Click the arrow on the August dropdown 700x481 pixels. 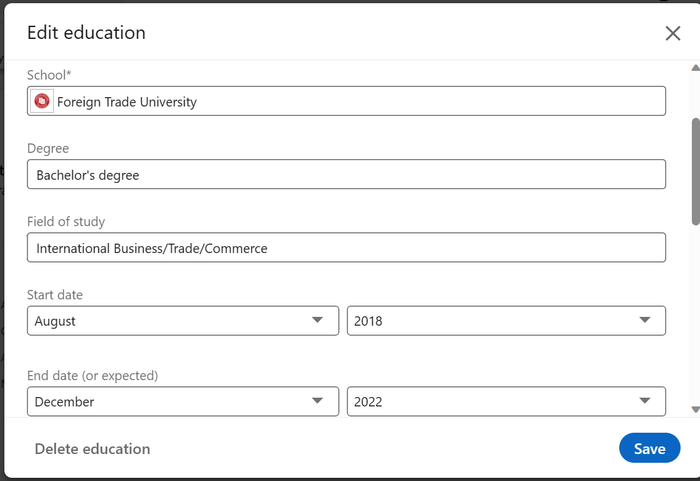coord(317,320)
